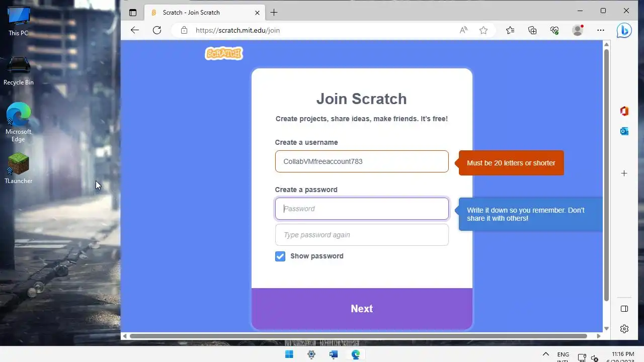
Task: Click the Scratch logo
Action: point(224,53)
